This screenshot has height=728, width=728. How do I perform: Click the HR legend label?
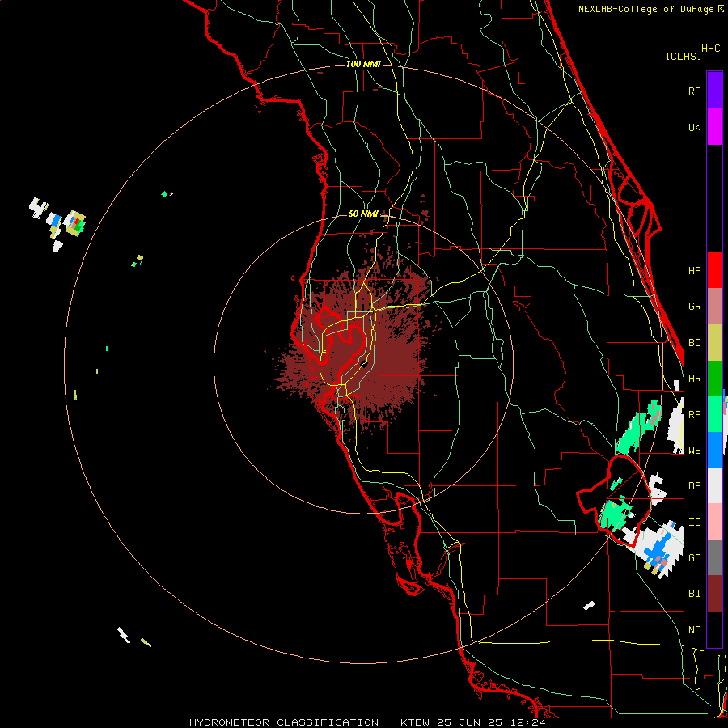point(694,379)
